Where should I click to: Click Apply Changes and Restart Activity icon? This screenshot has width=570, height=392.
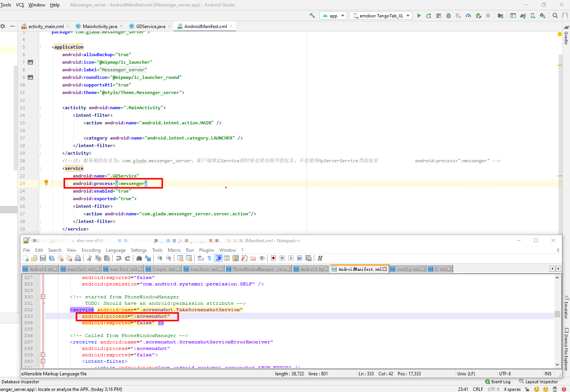[429, 16]
